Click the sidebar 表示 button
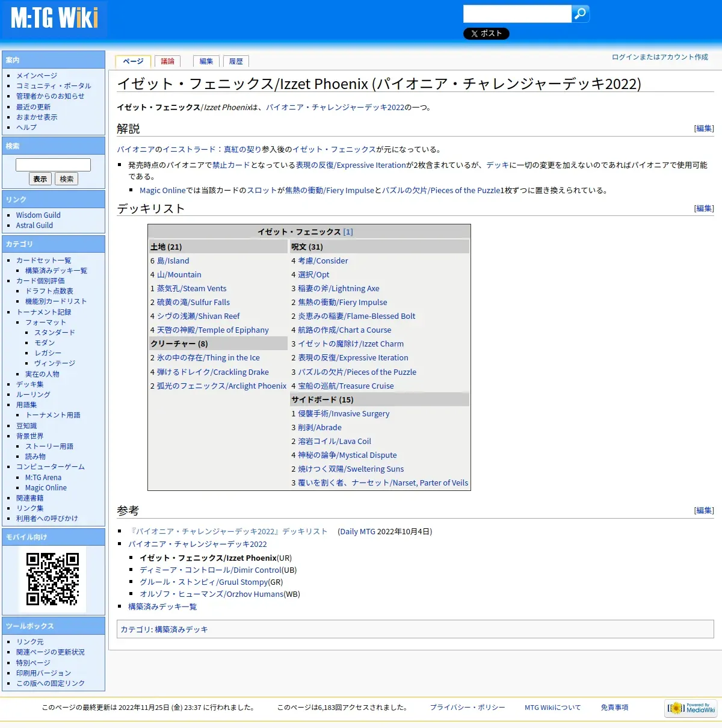Image resolution: width=722 pixels, height=728 pixels. [40, 179]
